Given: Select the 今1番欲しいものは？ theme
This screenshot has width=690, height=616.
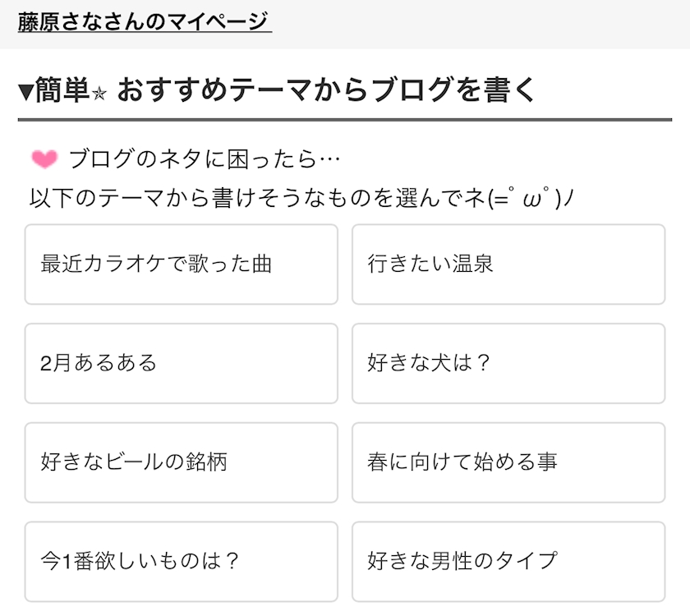Looking at the screenshot, I should click(x=181, y=562).
